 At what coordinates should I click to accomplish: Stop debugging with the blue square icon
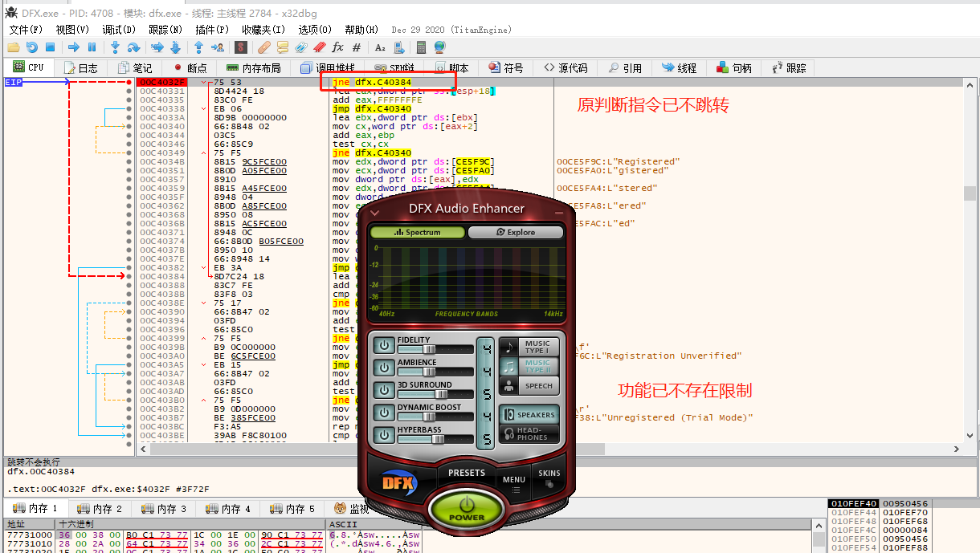click(x=50, y=47)
